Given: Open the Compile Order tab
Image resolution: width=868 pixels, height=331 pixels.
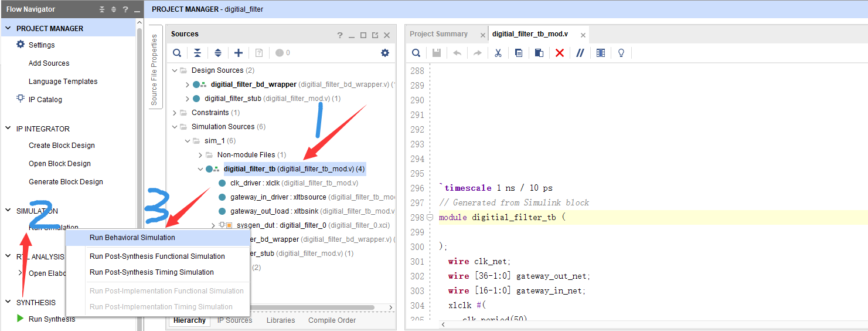Looking at the screenshot, I should (332, 320).
